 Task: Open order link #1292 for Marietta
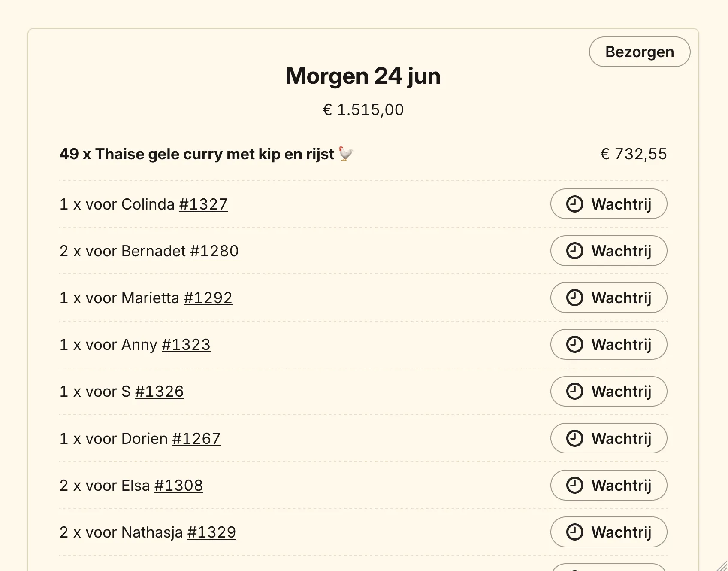pyautogui.click(x=208, y=298)
